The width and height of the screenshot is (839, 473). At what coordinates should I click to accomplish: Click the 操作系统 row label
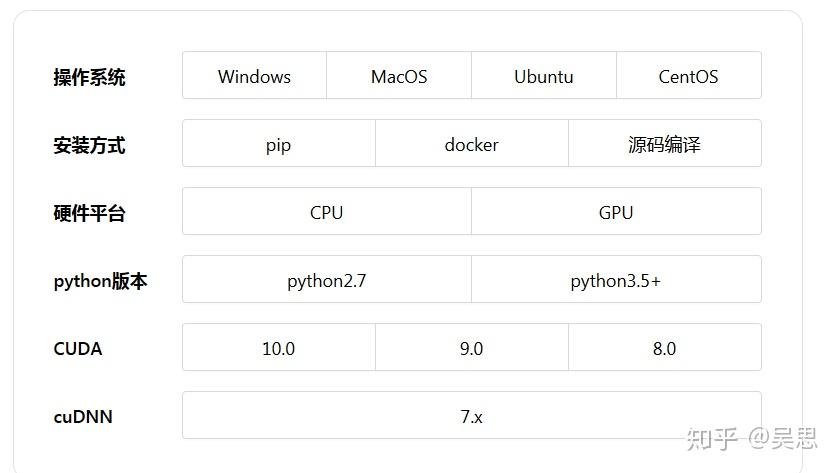pyautogui.click(x=89, y=77)
